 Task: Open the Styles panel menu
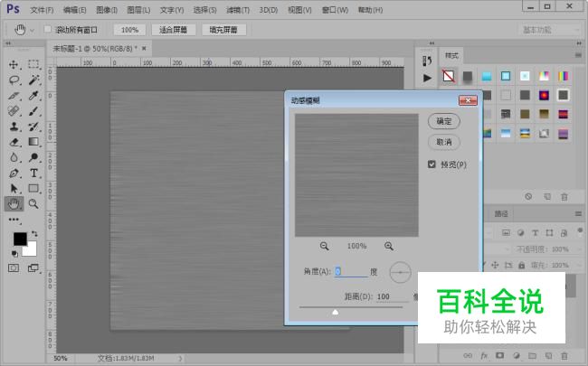tap(578, 55)
